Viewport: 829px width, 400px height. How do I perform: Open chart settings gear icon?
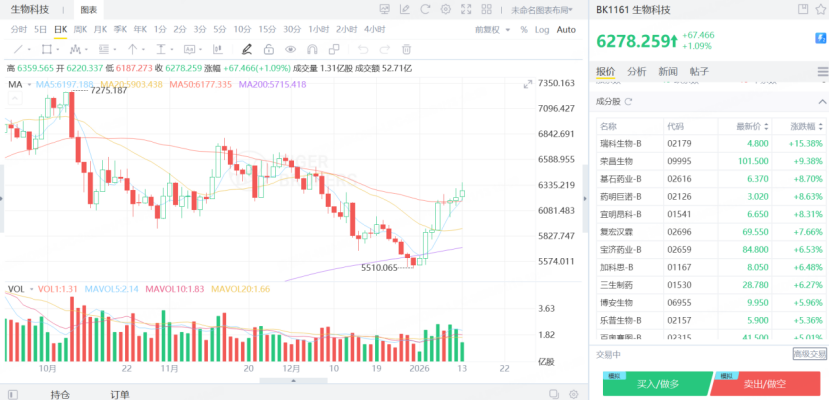tap(446, 9)
